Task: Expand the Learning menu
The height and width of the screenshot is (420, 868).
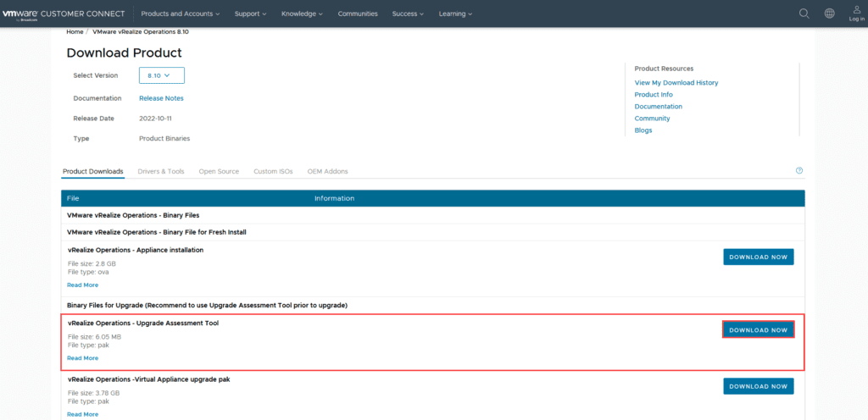Action: click(x=455, y=14)
